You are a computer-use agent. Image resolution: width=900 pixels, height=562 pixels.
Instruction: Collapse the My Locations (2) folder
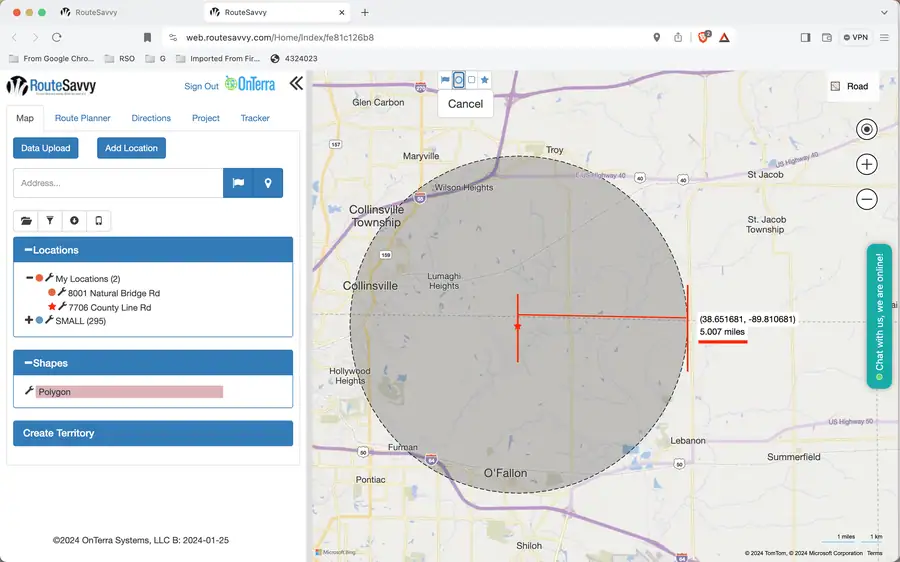click(29, 278)
